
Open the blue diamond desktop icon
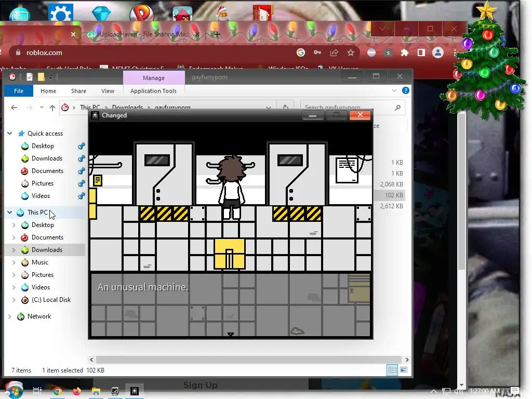tap(101, 13)
